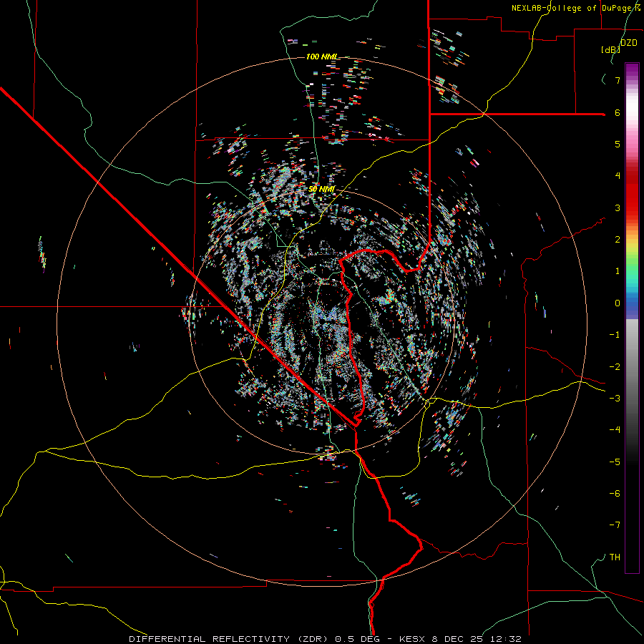Click the -7 tick label on the dB scale
The width and height of the screenshot is (644, 644).
pos(615,525)
